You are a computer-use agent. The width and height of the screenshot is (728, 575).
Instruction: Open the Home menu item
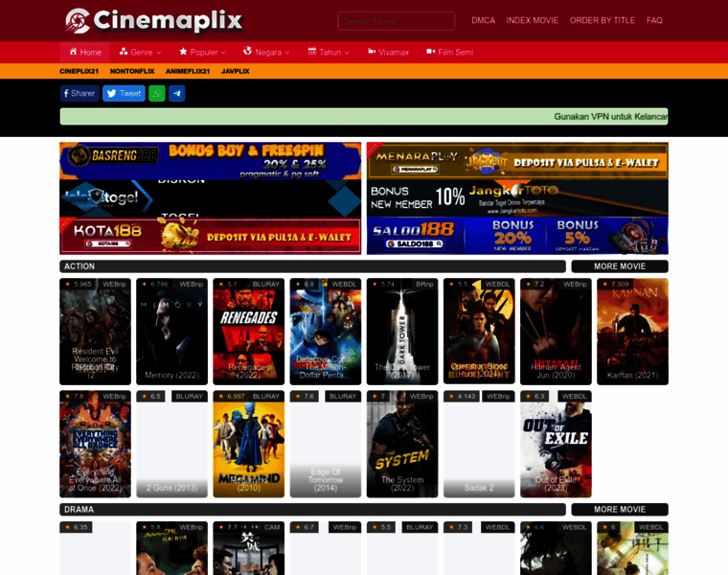[x=85, y=52]
